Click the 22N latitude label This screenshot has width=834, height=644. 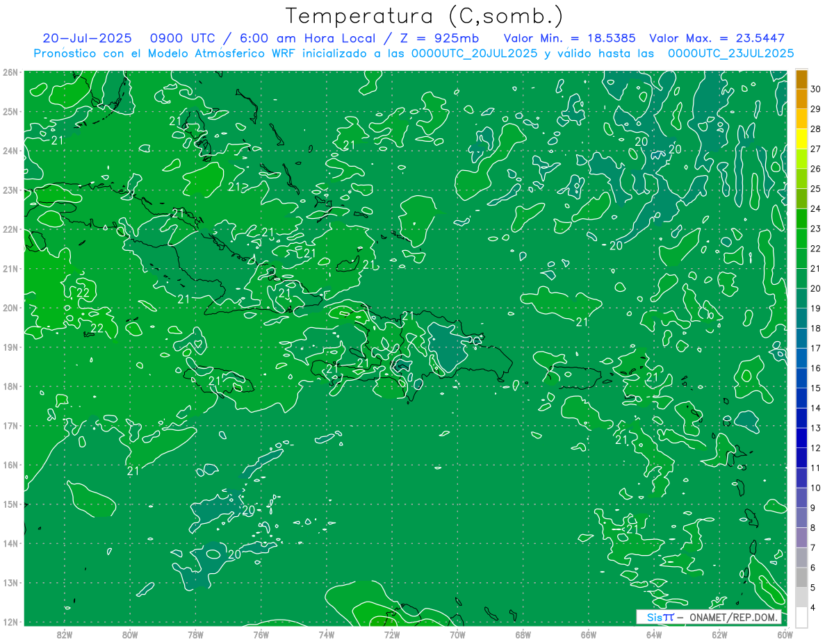[x=10, y=229]
